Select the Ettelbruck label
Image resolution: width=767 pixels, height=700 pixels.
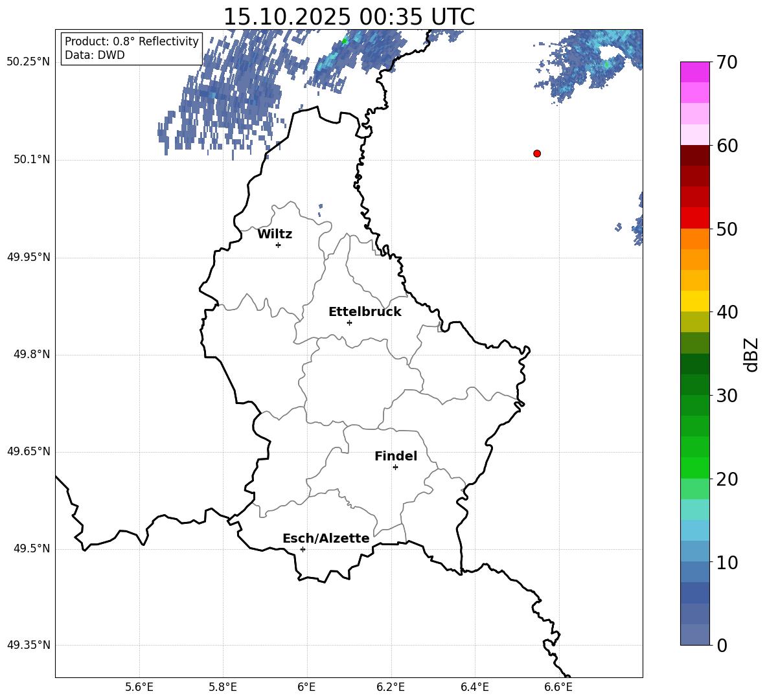pyautogui.click(x=365, y=312)
